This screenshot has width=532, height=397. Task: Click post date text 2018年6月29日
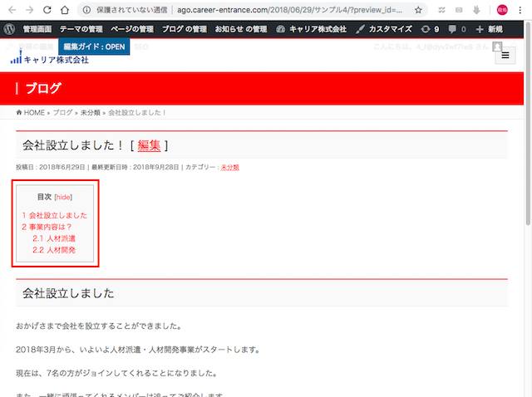click(x=62, y=167)
